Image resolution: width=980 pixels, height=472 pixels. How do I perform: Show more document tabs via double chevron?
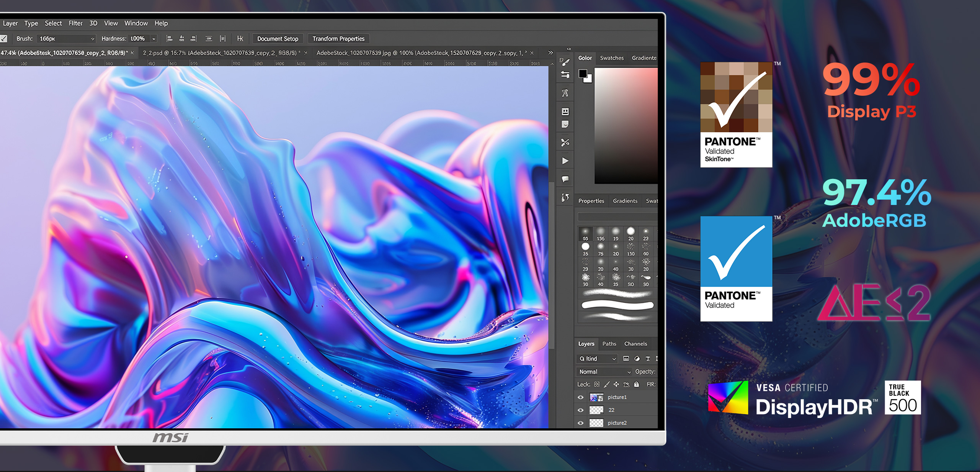pyautogui.click(x=550, y=53)
